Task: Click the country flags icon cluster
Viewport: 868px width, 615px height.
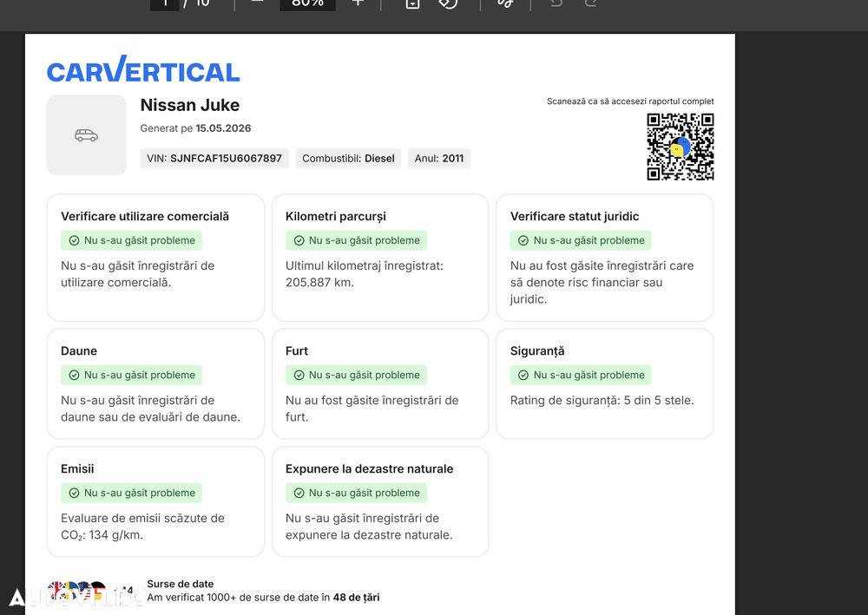Action: coord(76,592)
